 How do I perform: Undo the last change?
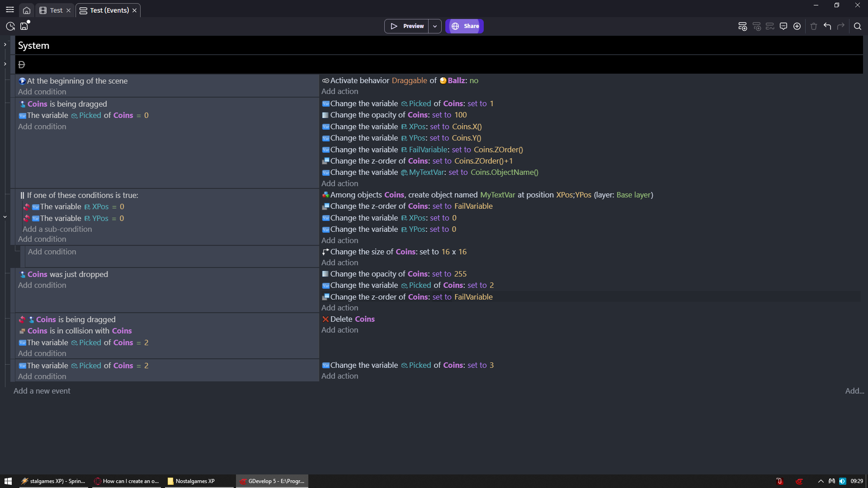(x=827, y=26)
